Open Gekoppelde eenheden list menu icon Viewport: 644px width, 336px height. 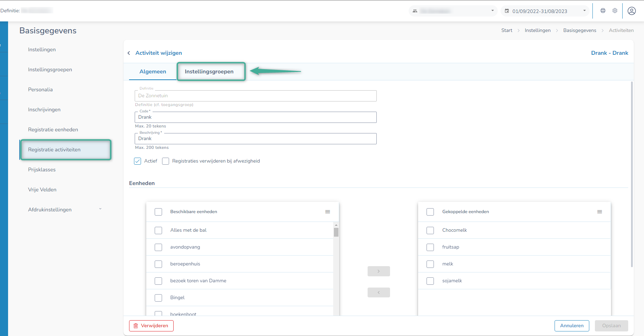point(599,212)
